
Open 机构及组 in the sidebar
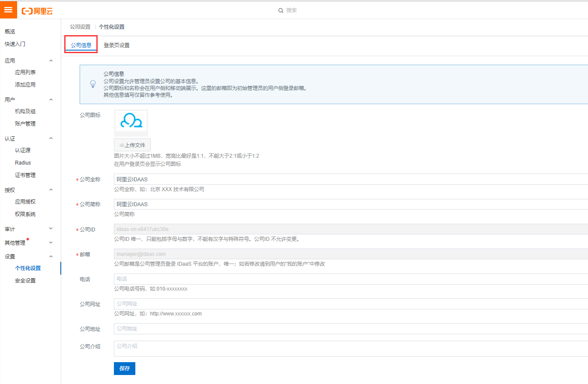pos(25,111)
